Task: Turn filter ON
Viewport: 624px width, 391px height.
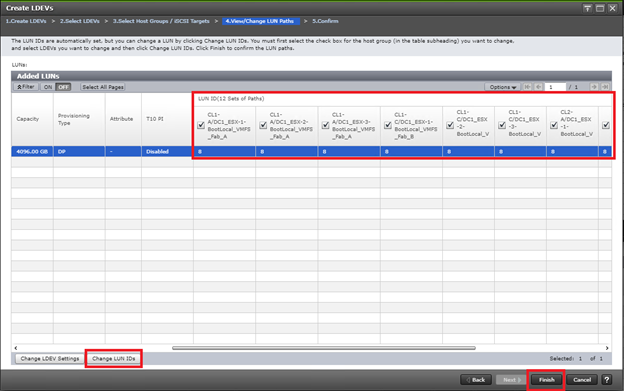Action: (x=48, y=87)
